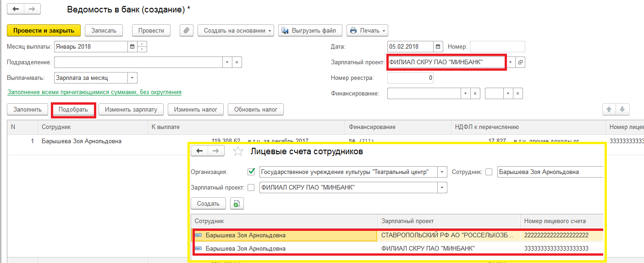Open calendar icon next to the Дата field

point(438,46)
